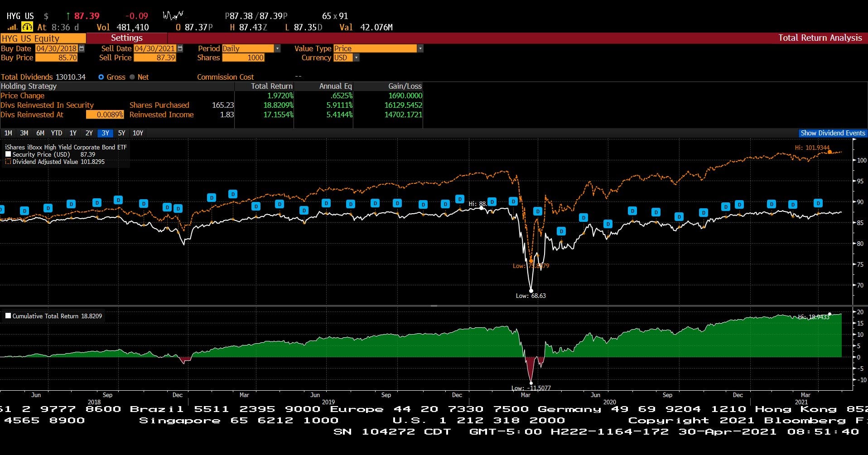868x455 pixels.
Task: Click the Sell Date field 04/30/2021
Action: click(155, 48)
